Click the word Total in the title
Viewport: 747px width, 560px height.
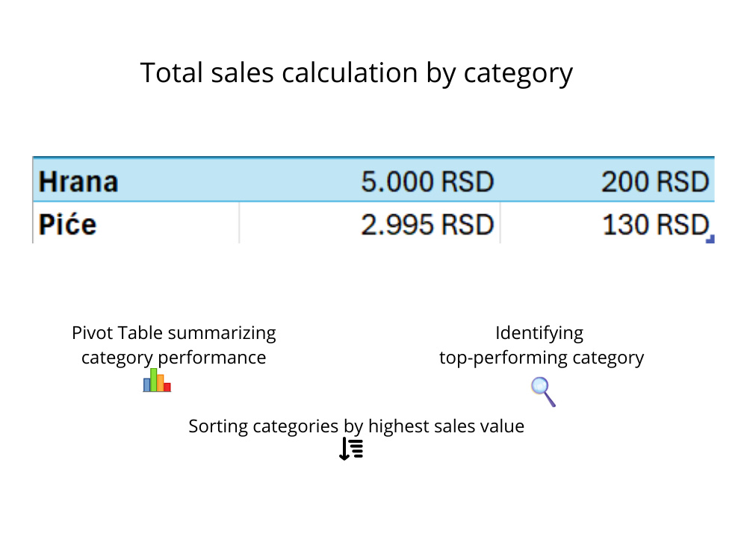(172, 73)
